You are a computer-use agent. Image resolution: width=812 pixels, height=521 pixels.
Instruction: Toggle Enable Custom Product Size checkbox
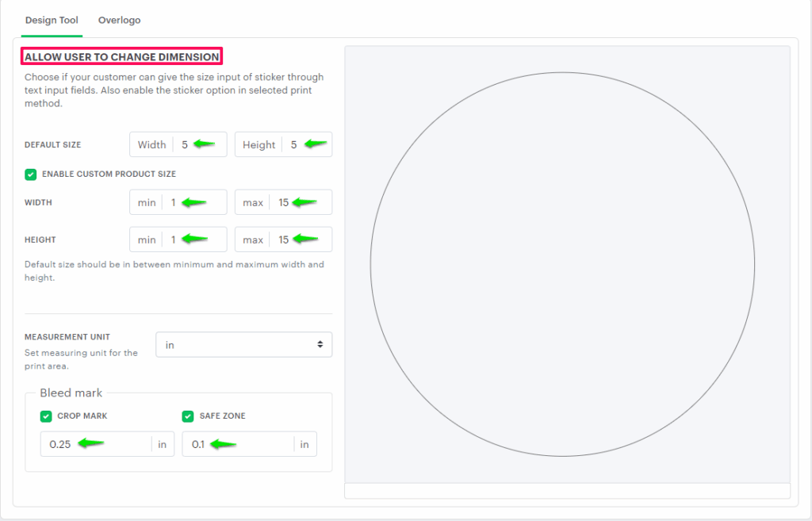[31, 174]
